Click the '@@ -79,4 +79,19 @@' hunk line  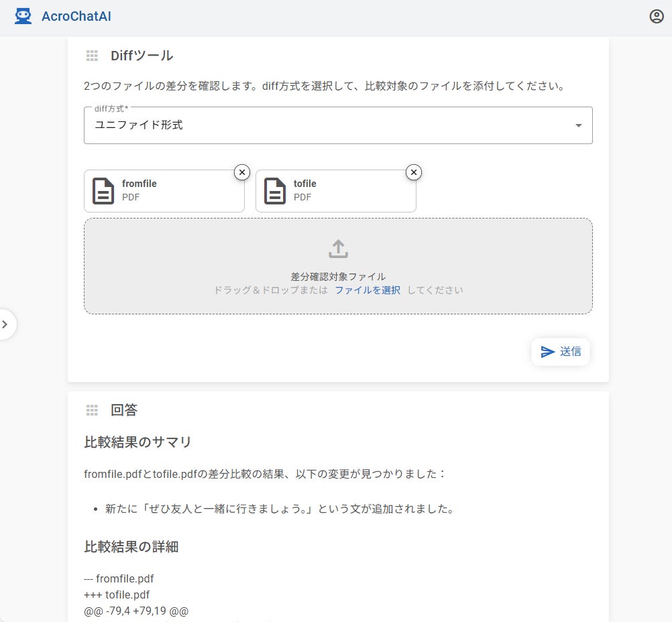coord(136,611)
